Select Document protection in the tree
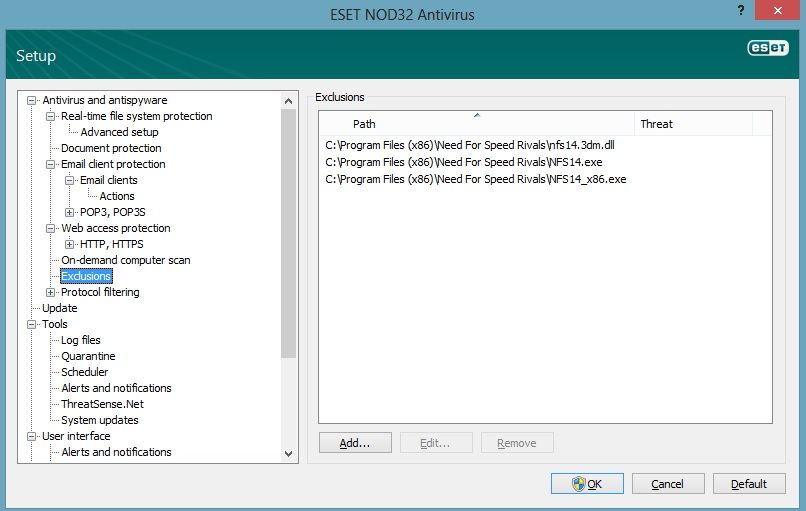Screen dimensions: 806x511 111,148
